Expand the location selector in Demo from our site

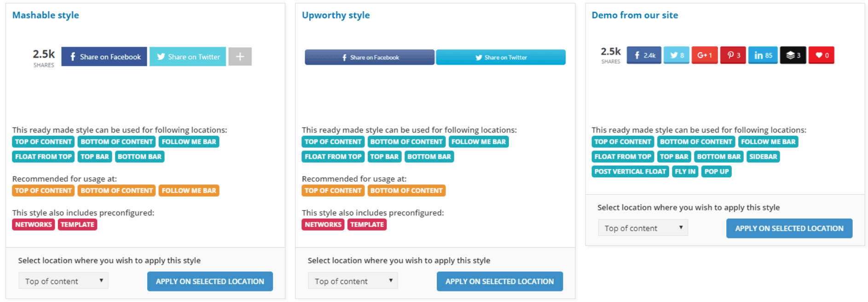click(642, 227)
